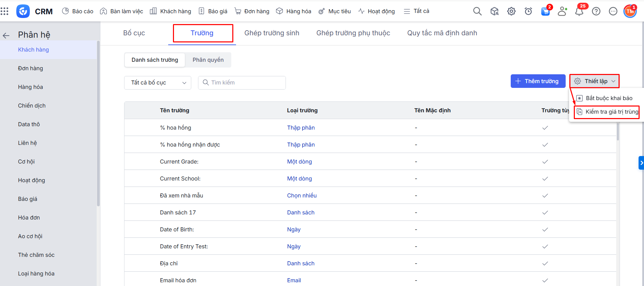The image size is (644, 286).
Task: Switch to the Ghép trường sinh tab
Action: point(272,33)
